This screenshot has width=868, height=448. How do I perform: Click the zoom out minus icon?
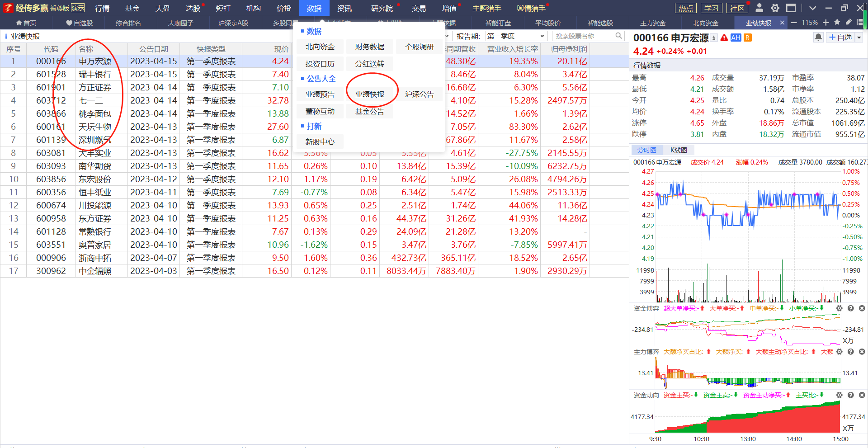[793, 23]
